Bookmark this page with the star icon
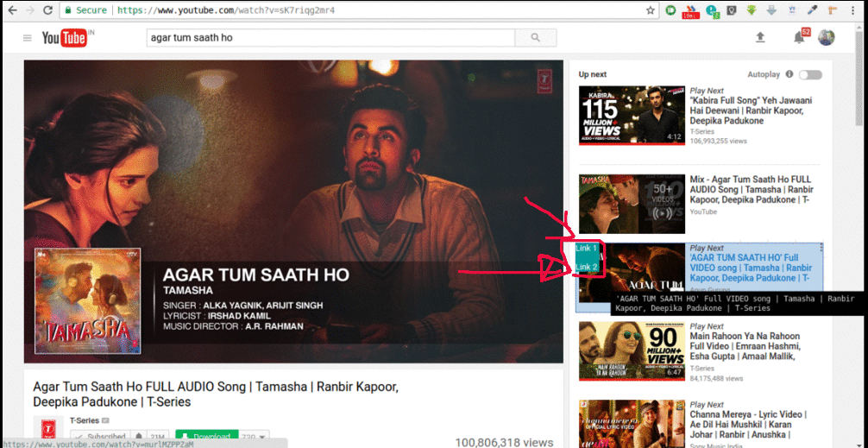Screen dimensions: 868x448 click(651, 10)
